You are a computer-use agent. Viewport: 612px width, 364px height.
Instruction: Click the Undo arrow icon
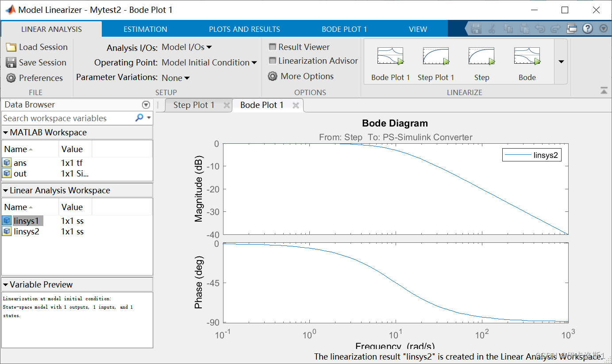coord(540,29)
